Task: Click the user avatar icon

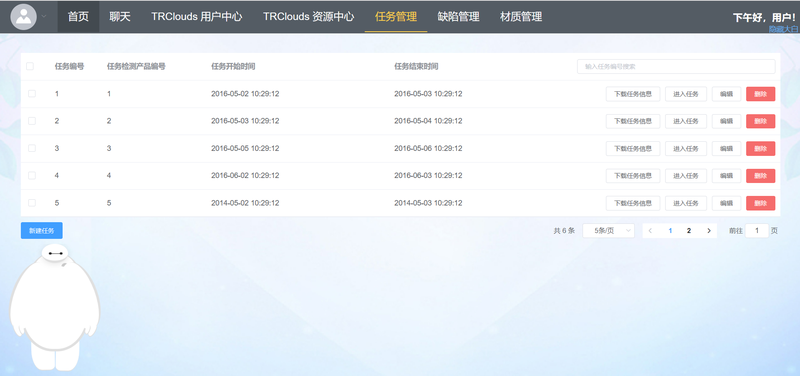Action: click(23, 17)
